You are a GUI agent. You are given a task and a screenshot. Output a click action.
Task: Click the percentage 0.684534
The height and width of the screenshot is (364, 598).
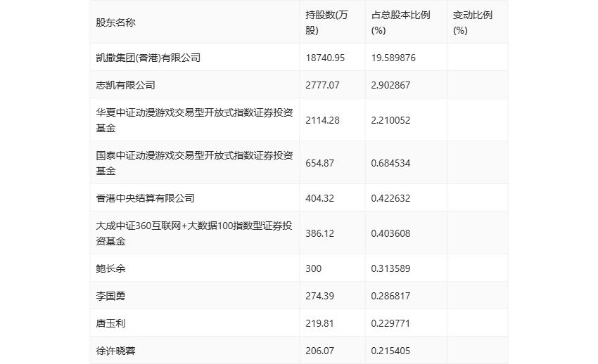pyautogui.click(x=390, y=163)
